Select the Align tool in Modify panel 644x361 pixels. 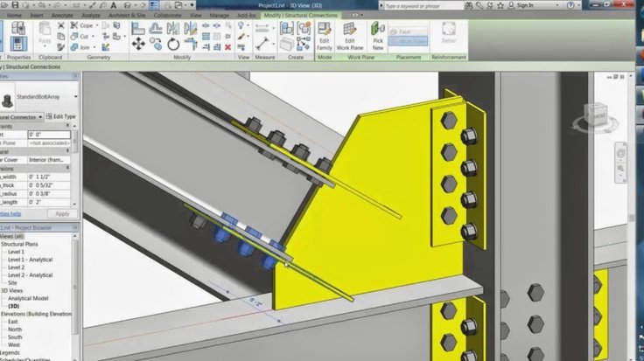click(x=138, y=29)
